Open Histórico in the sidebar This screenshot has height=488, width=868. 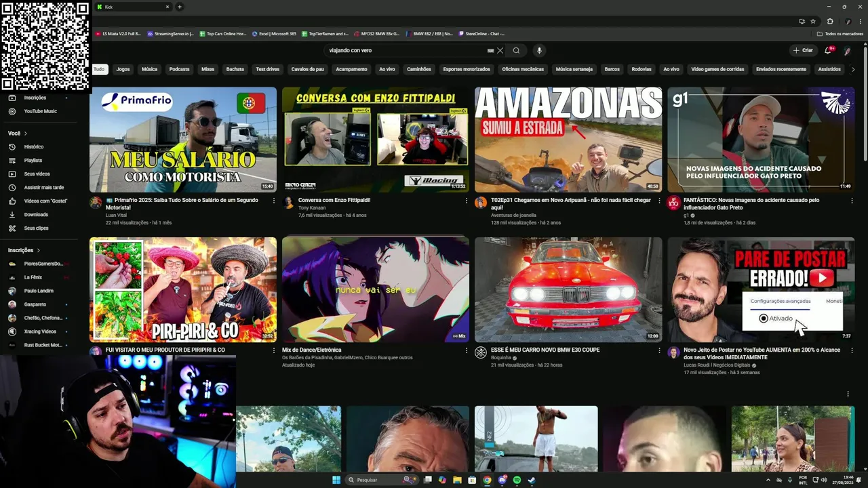[33, 146]
